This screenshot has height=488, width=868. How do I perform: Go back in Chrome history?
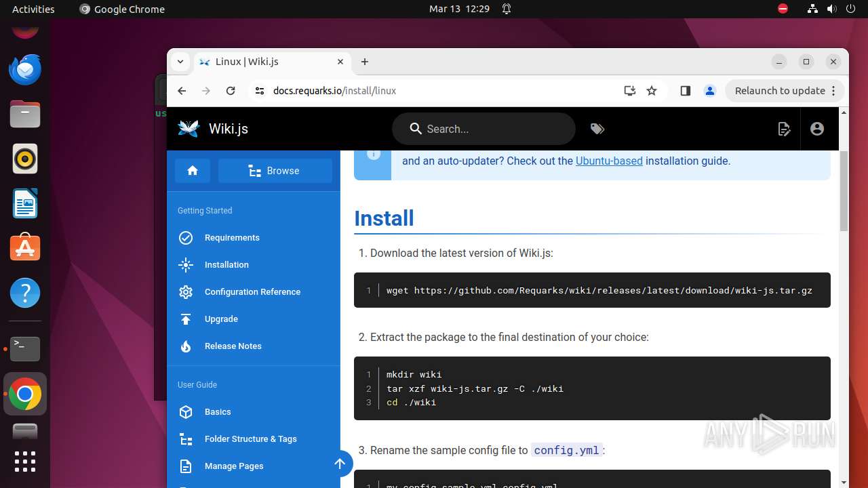pyautogui.click(x=182, y=91)
